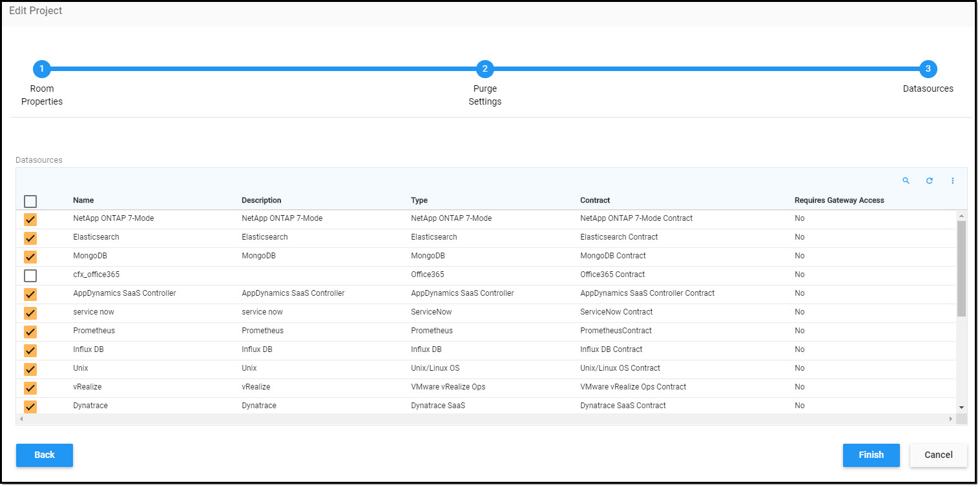
Task: Click the VMware vRealize Ops type cell
Action: click(x=448, y=387)
